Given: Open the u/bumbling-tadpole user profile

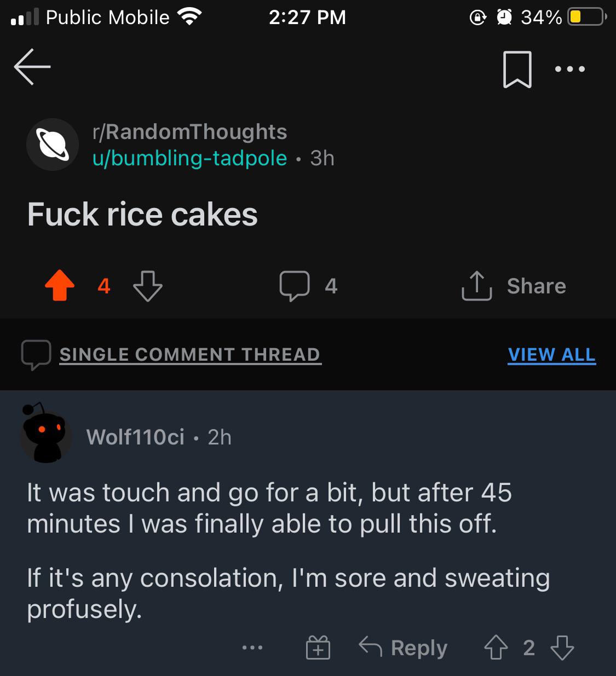Looking at the screenshot, I should [x=189, y=158].
